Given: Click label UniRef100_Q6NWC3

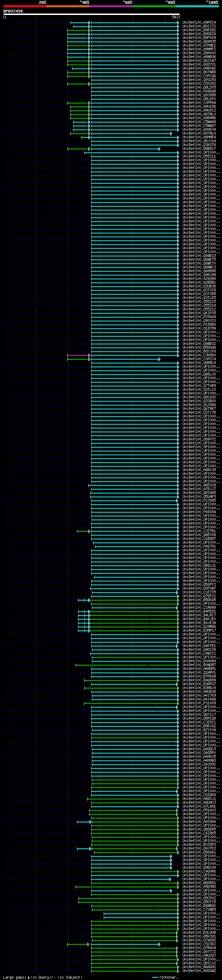Looking at the screenshot, I should (199, 267).
